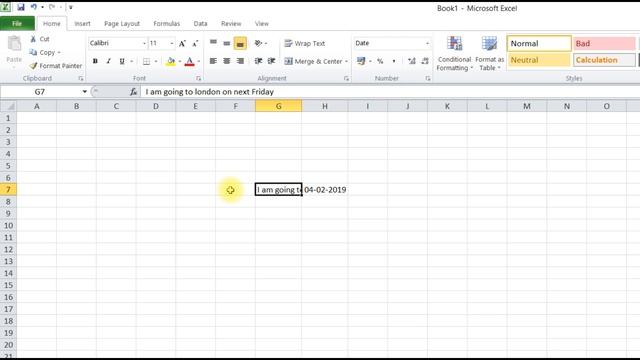The image size is (640, 360).
Task: Click the Insert Function fx icon
Action: [x=133, y=92]
